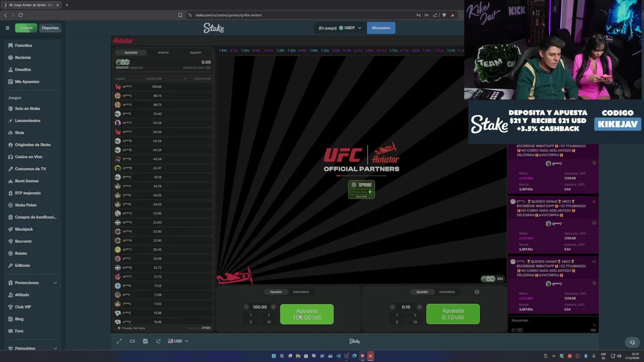Select the Superior tab in bets panel
Screen dimensions: 644x362
point(196,52)
